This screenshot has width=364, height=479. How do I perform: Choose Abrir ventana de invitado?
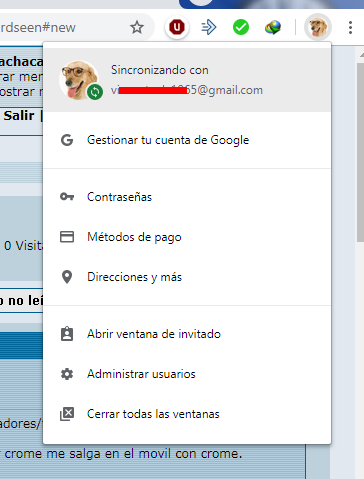(x=187, y=334)
